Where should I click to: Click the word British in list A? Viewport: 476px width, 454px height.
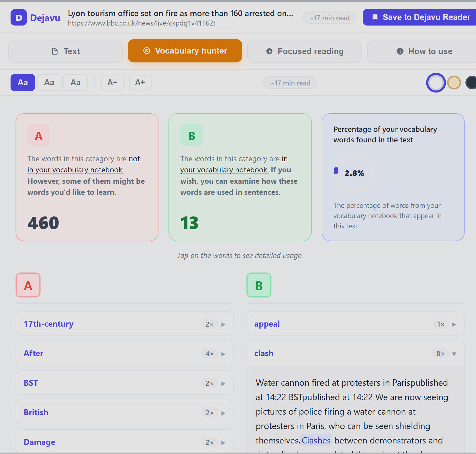tap(36, 412)
